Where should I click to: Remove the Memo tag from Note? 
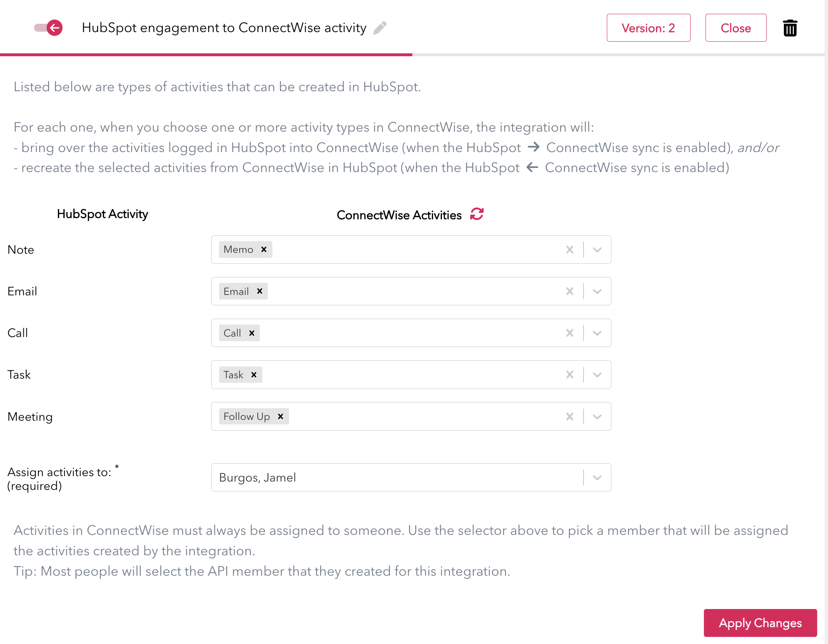[264, 250]
